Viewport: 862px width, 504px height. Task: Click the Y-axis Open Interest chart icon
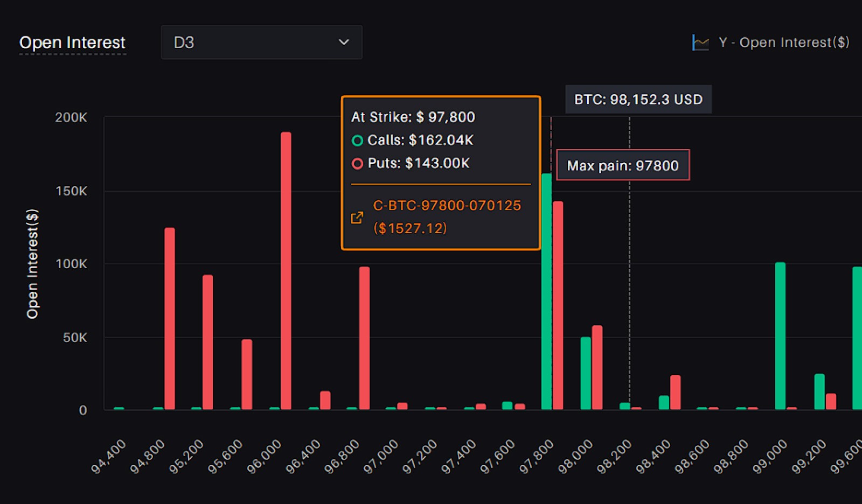point(700,43)
